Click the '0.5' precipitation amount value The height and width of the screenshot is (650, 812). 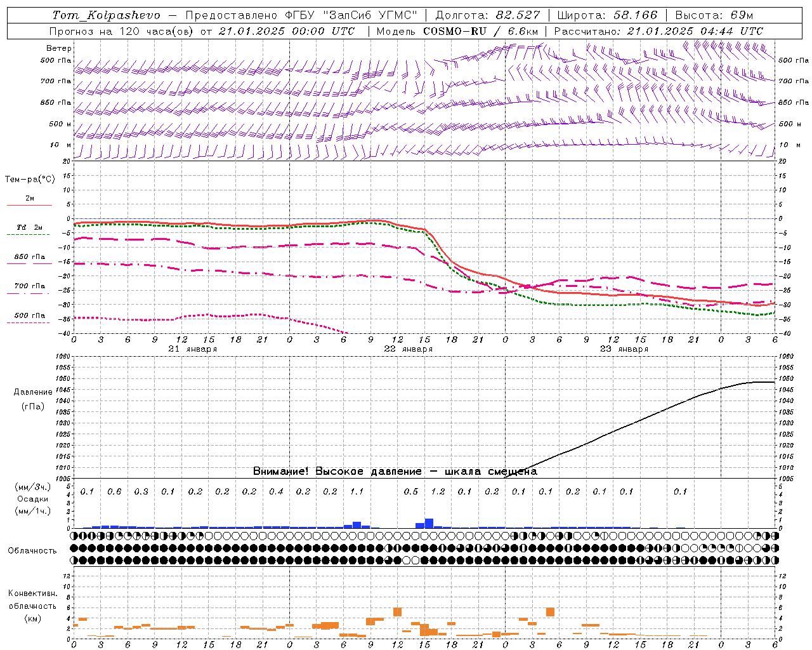point(411,491)
